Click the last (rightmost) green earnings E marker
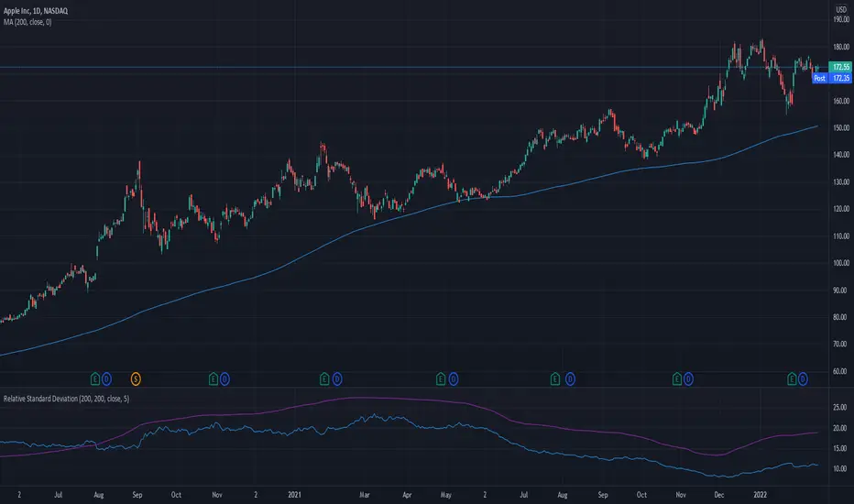The image size is (854, 504). [x=792, y=378]
